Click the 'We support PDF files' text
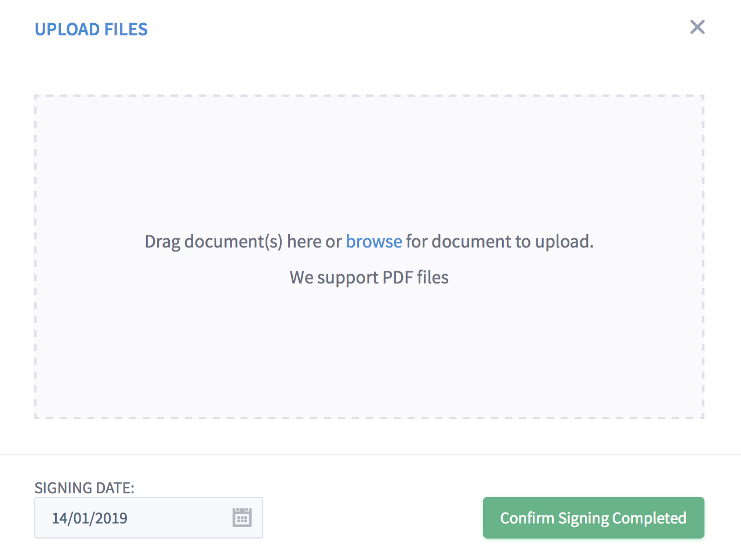The height and width of the screenshot is (560, 741). click(369, 277)
